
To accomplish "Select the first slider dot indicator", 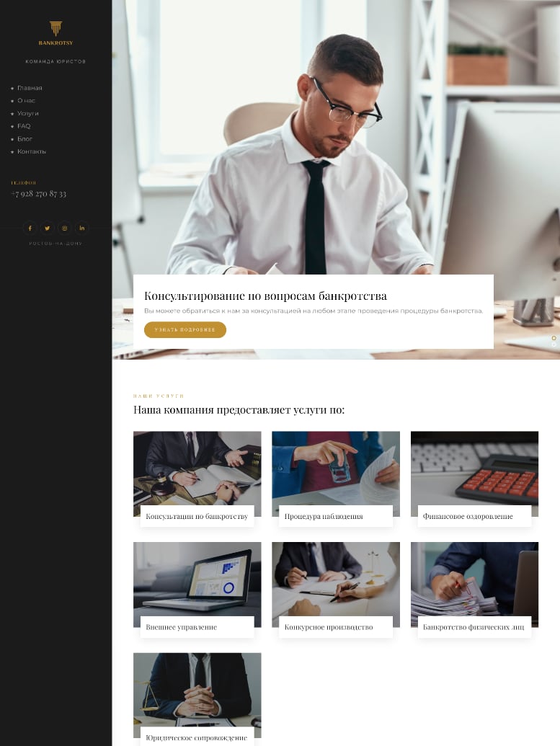I will pos(554,338).
